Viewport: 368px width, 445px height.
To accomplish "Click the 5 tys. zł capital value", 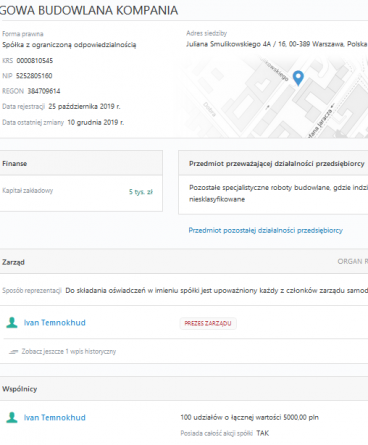I will coord(141,192).
